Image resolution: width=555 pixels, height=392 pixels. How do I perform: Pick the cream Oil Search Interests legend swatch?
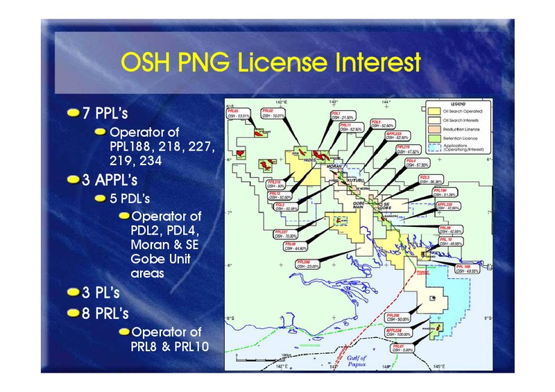[434, 121]
